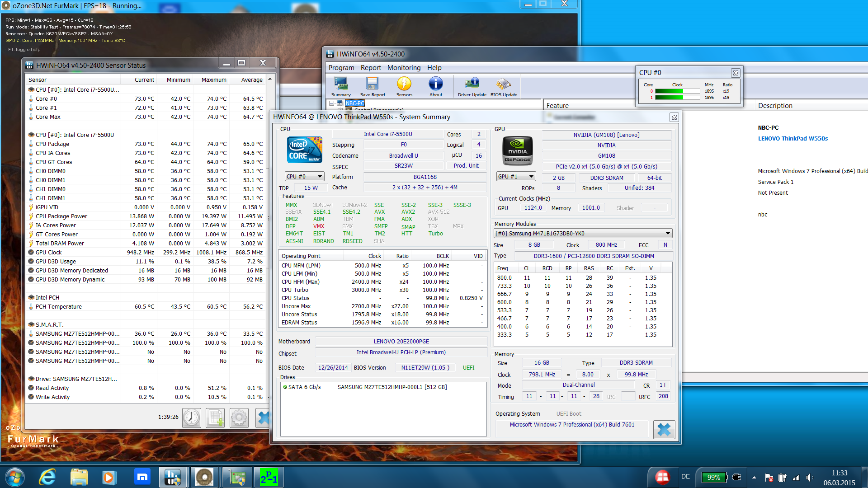The width and height of the screenshot is (868, 488).
Task: Click the clock reset icon in Sensor Status
Action: point(192,418)
